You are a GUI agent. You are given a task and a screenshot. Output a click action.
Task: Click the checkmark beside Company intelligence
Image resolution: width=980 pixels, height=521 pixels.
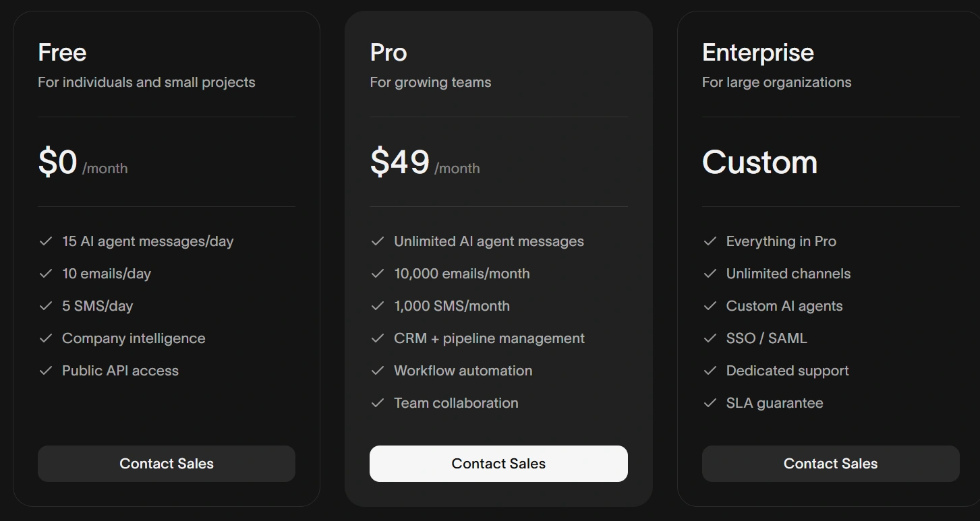(46, 338)
